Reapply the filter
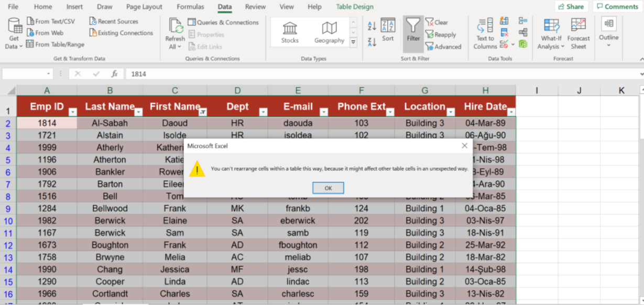This screenshot has width=644, height=305. coord(441,35)
